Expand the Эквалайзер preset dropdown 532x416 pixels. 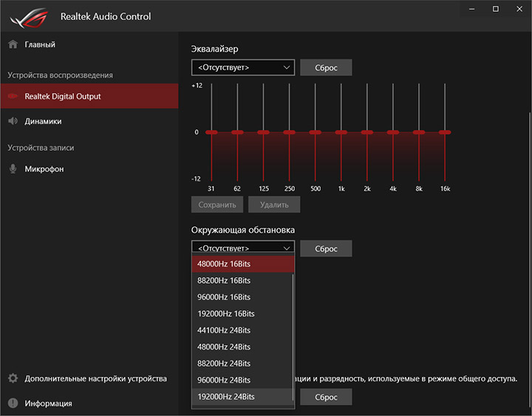(243, 67)
